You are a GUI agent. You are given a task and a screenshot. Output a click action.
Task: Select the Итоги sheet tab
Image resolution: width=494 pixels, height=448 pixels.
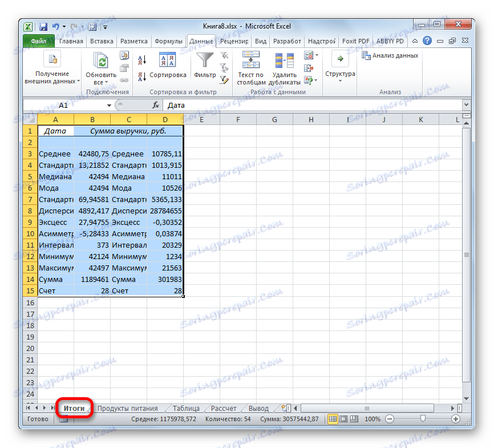[74, 408]
